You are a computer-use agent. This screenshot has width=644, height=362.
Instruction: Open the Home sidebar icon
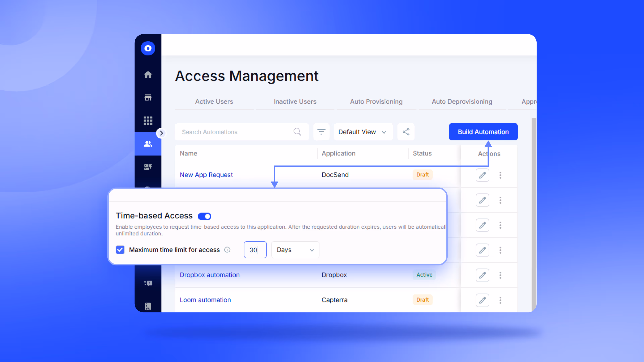pyautogui.click(x=148, y=74)
